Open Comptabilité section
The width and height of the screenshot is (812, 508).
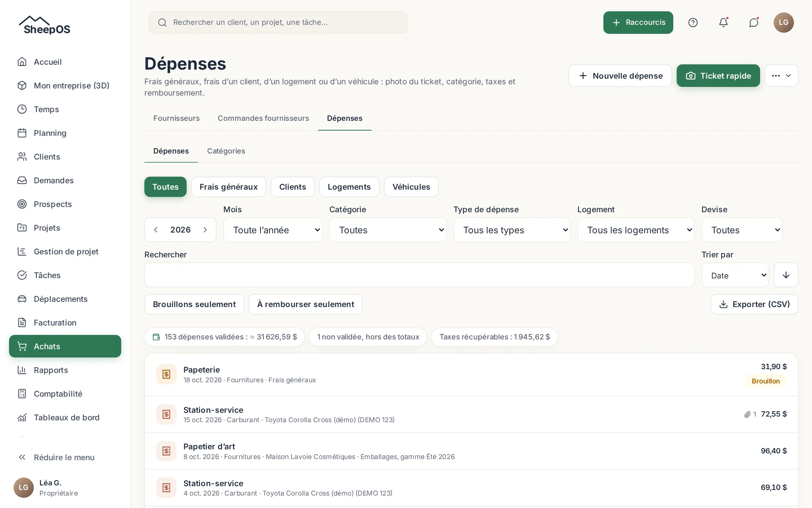tap(65, 394)
